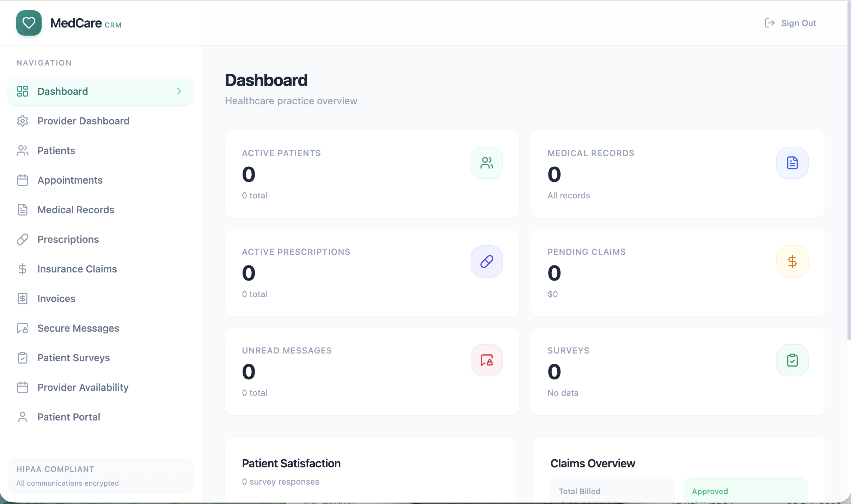This screenshot has height=504, width=851.
Task: Click the Sign Out text link
Action: pyautogui.click(x=798, y=23)
